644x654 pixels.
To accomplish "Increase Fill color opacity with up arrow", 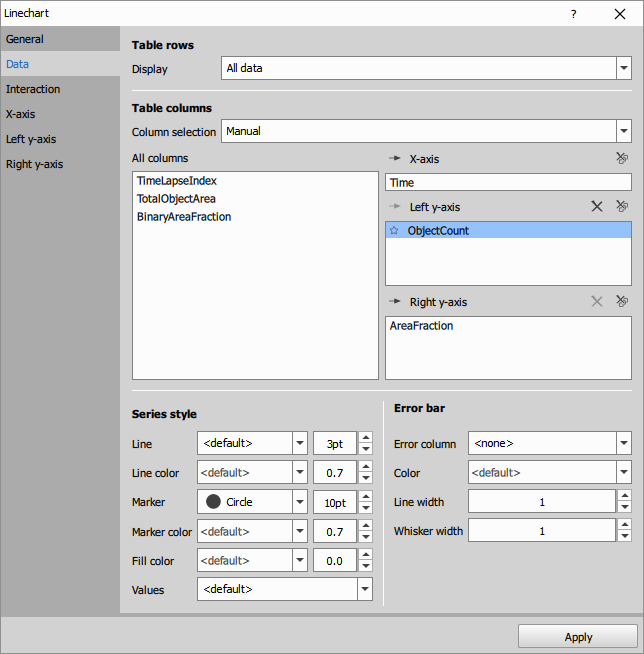I will coord(366,555).
